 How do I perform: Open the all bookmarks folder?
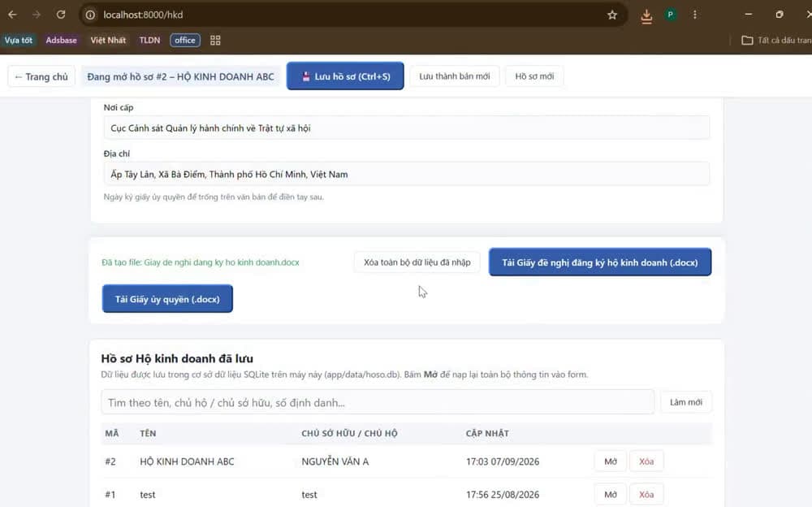pyautogui.click(x=775, y=41)
